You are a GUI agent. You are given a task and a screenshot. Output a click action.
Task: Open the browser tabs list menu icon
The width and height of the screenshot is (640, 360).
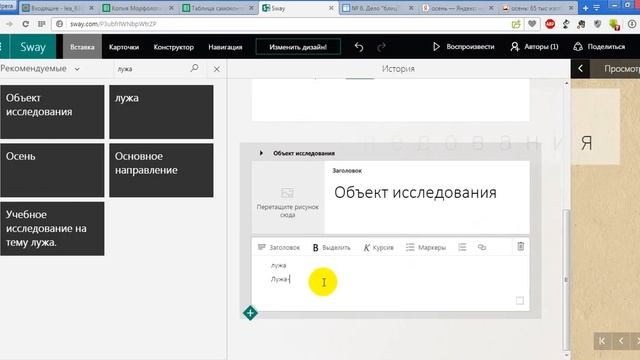596,8
